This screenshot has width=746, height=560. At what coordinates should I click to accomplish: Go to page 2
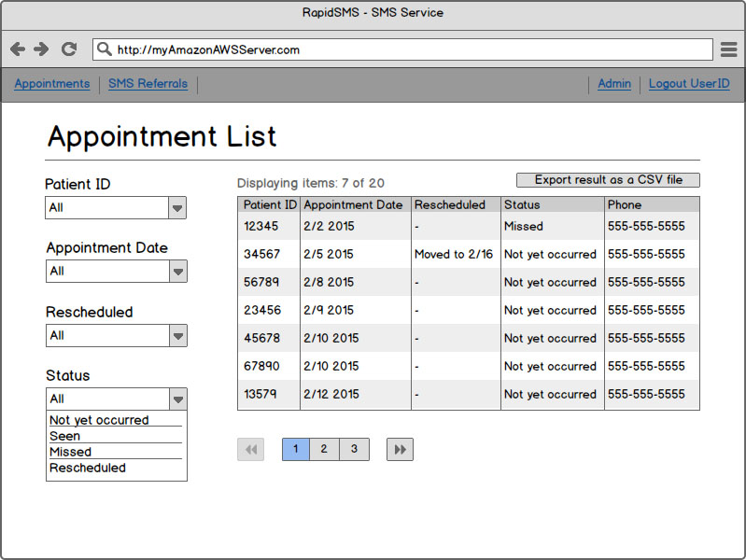[324, 449]
